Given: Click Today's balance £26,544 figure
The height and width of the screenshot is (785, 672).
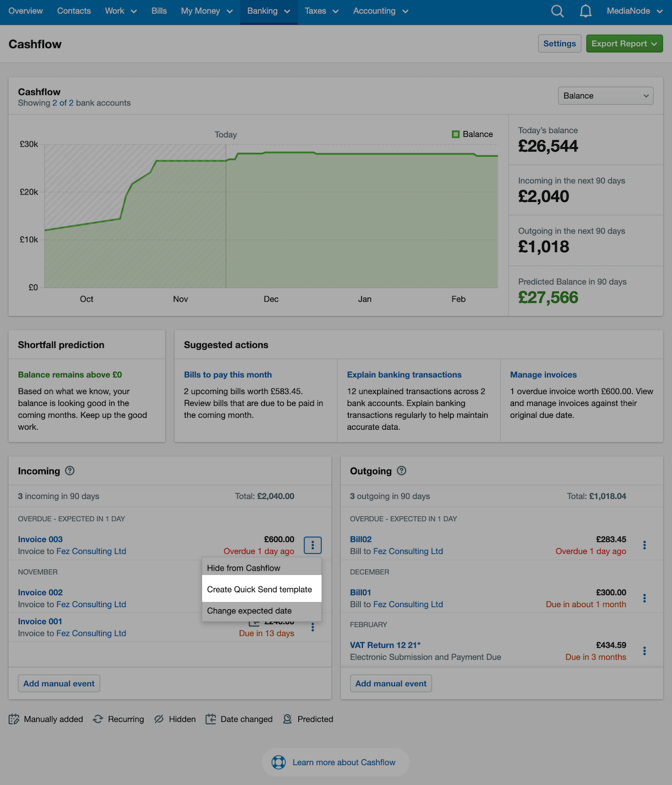Looking at the screenshot, I should (548, 146).
